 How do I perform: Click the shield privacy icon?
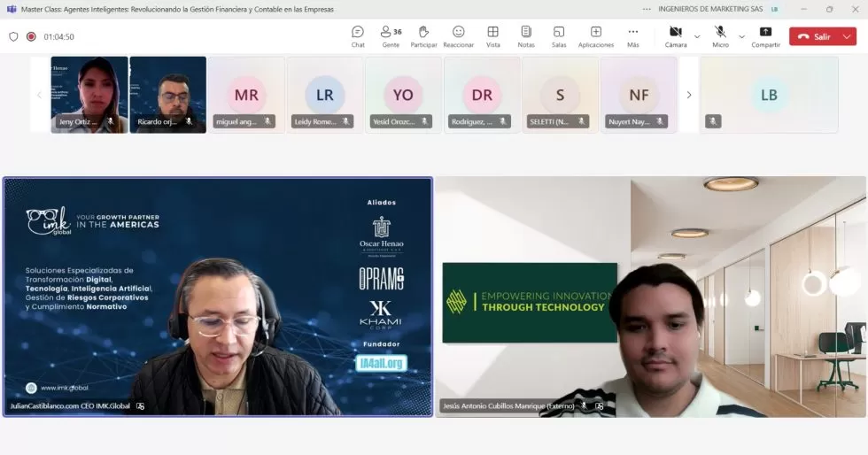tap(14, 36)
